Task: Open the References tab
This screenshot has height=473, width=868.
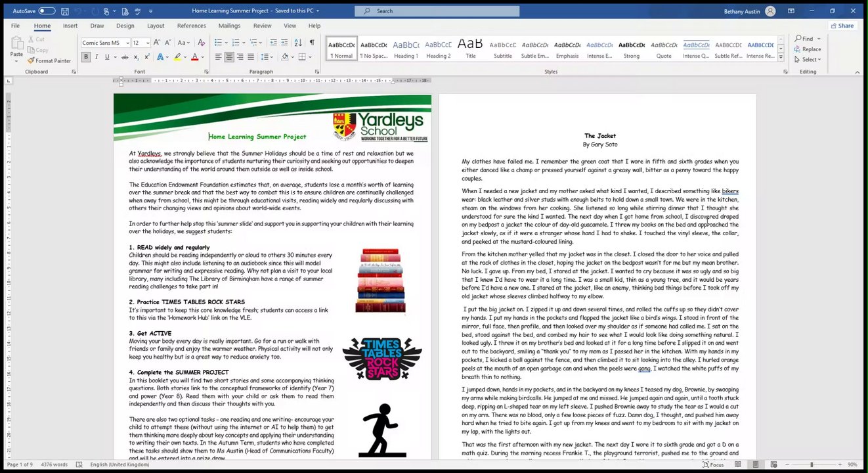Action: tap(192, 26)
